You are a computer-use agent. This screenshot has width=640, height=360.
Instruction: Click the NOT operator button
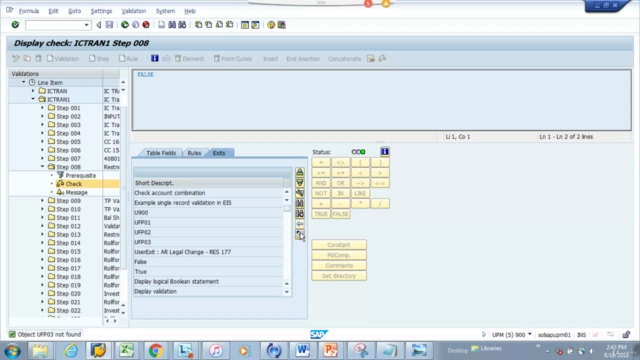pyautogui.click(x=321, y=193)
